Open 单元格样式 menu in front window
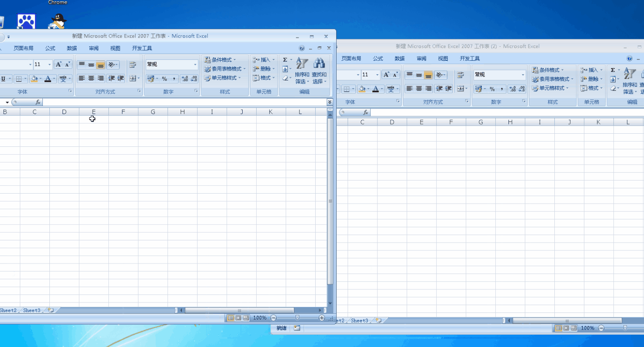The width and height of the screenshot is (644, 347). pyautogui.click(x=223, y=78)
